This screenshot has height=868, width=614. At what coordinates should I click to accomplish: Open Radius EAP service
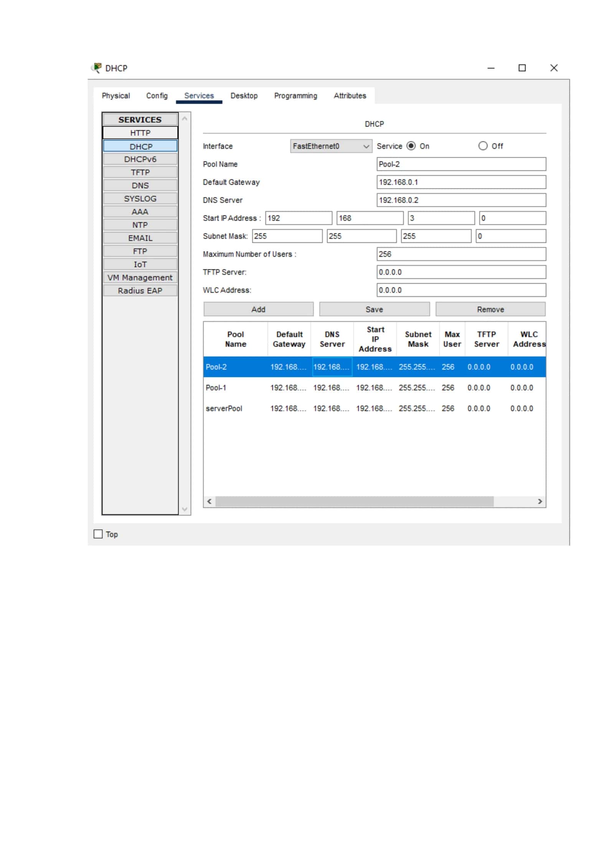pos(140,290)
